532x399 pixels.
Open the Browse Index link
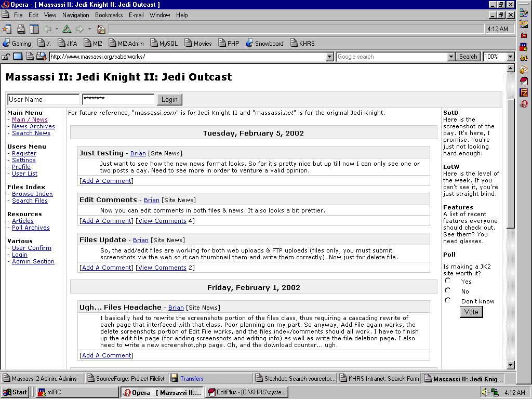coord(32,194)
